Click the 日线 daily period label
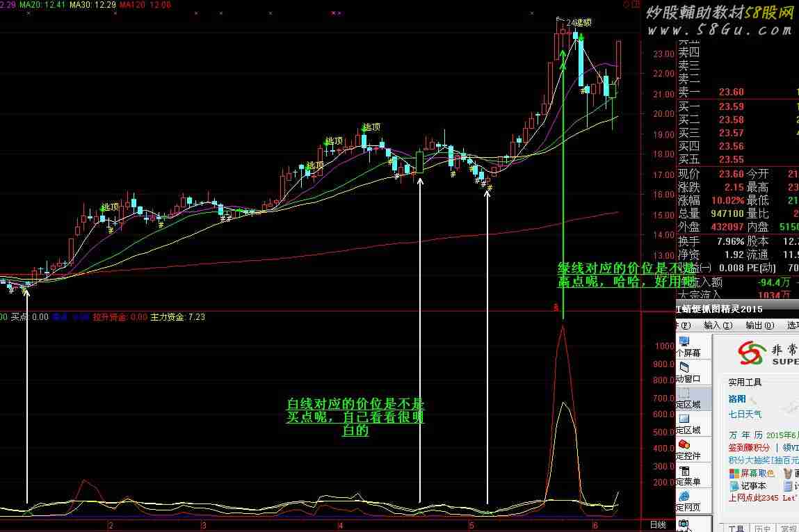This screenshot has width=799, height=532. [x=658, y=524]
